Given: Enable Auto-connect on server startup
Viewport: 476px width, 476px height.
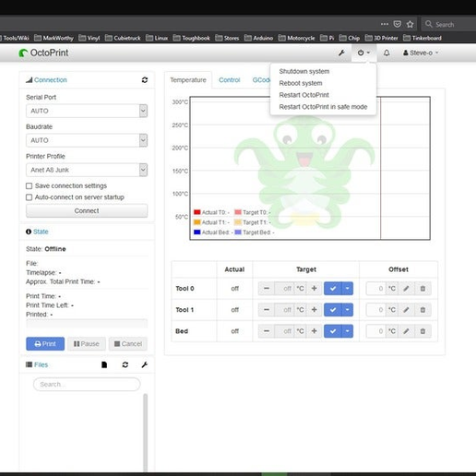Looking at the screenshot, I should tap(29, 197).
